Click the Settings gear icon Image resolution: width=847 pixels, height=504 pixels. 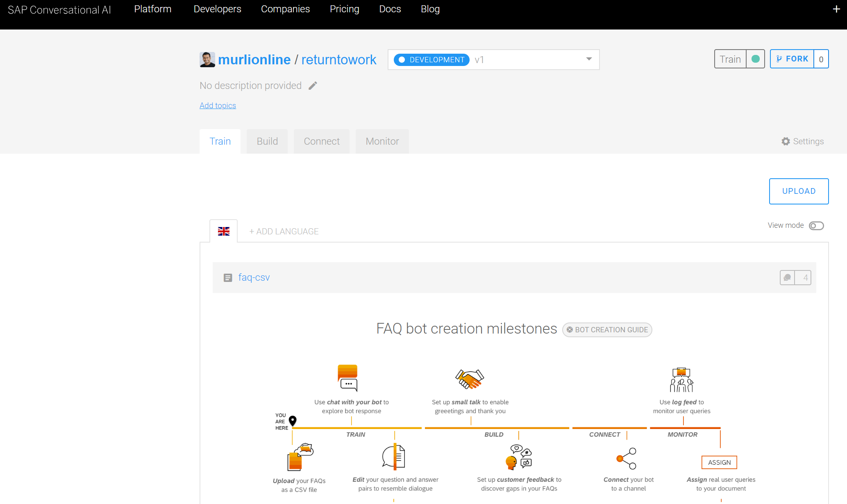click(786, 141)
